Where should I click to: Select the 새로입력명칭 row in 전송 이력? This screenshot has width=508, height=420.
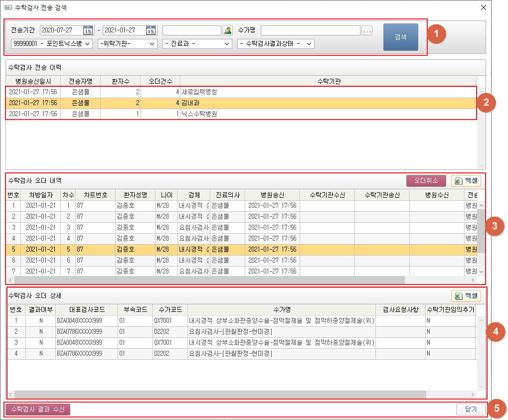click(x=199, y=92)
